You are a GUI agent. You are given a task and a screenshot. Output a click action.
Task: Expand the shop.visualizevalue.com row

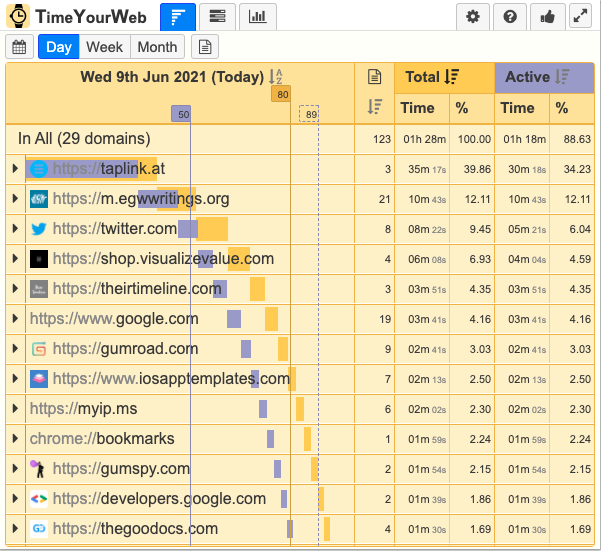15,258
